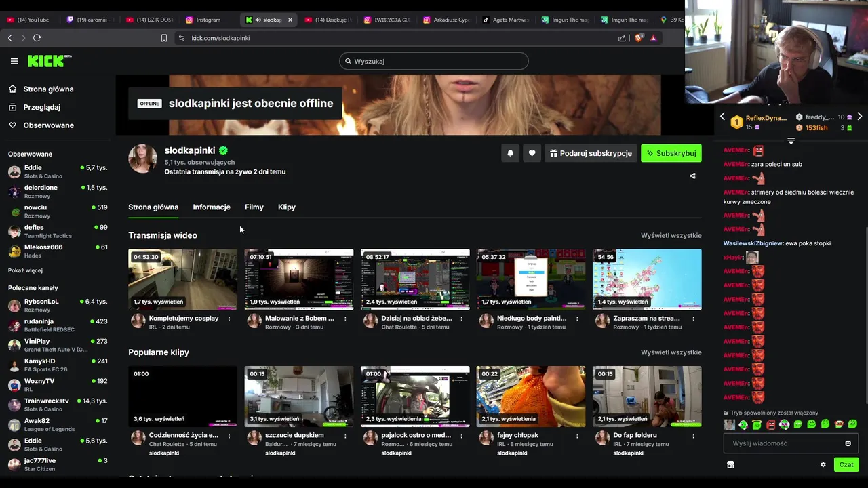Open the Filmy tab

tap(254, 207)
